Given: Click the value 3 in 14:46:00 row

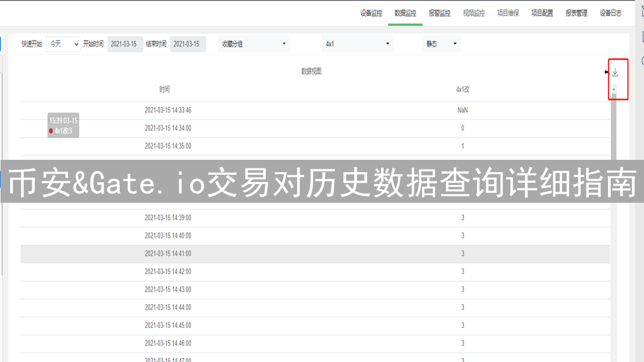Looking at the screenshot, I should click(x=463, y=343).
